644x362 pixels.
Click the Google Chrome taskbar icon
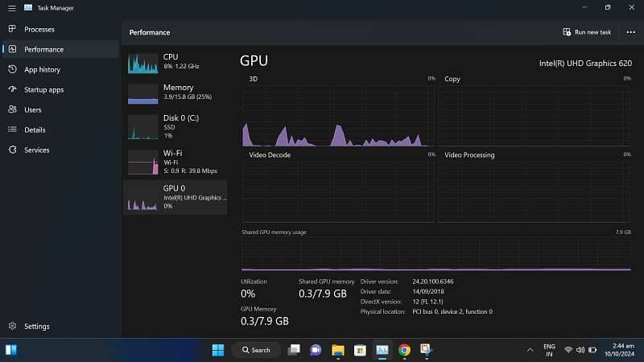click(x=404, y=350)
